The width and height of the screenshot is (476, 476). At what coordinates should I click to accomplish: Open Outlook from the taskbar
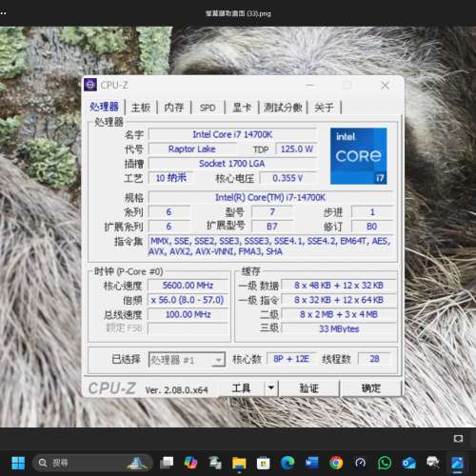pyautogui.click(x=408, y=463)
